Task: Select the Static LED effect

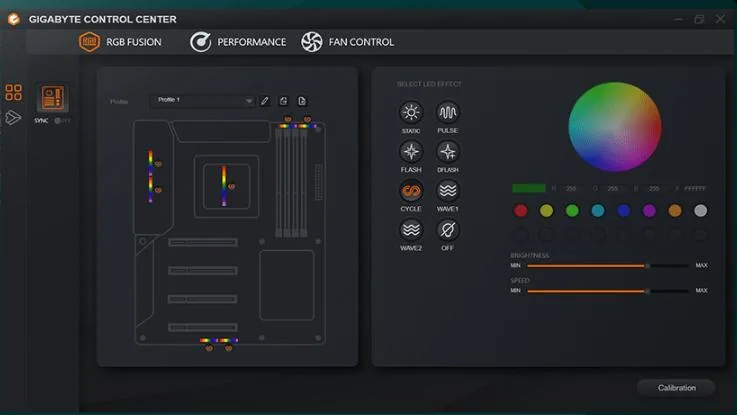Action: [411, 113]
